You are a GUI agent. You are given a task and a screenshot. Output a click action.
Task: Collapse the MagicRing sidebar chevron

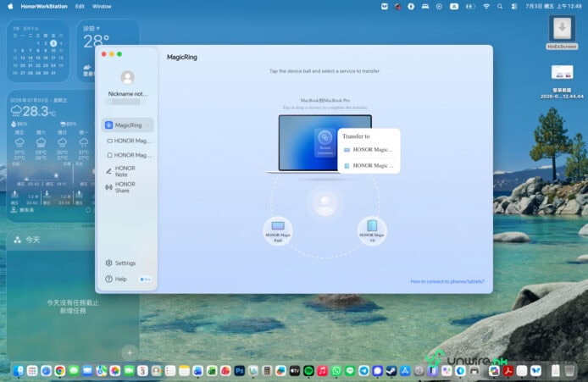(x=147, y=125)
